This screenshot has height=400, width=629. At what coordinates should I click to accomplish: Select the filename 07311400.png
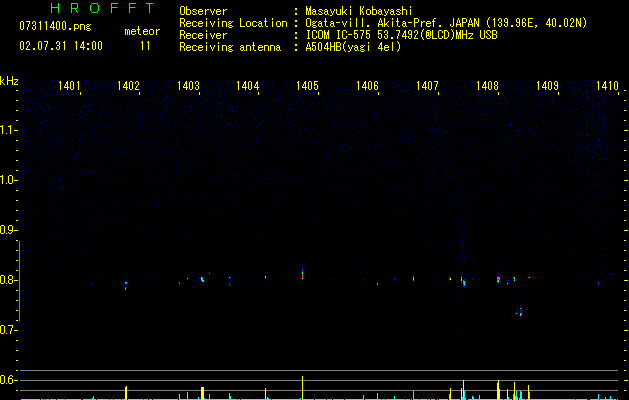click(55, 27)
